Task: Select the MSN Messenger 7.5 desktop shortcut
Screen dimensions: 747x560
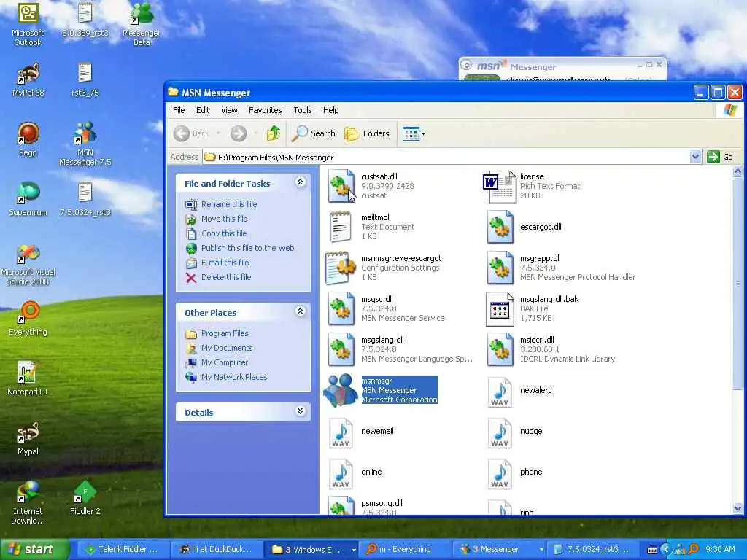Action: 85,144
